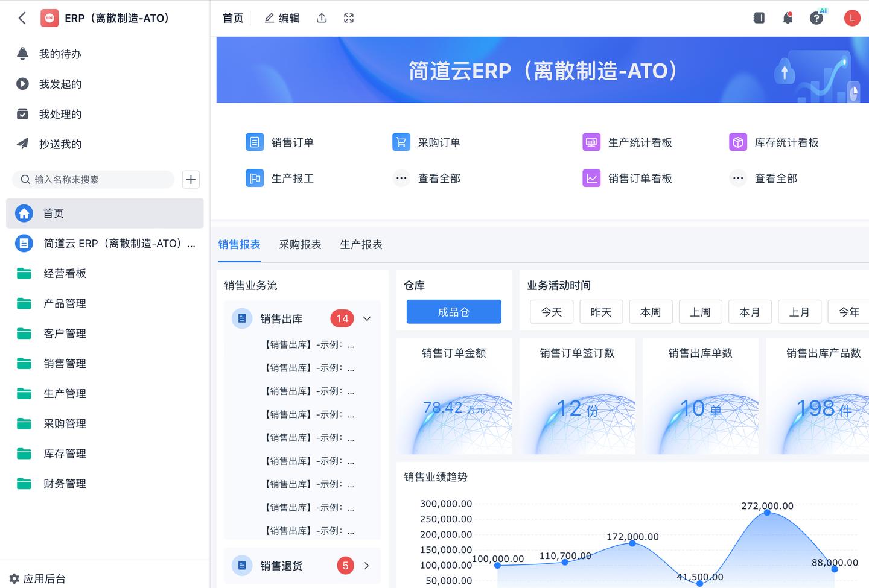Click the fullscreen expand icon

[349, 18]
